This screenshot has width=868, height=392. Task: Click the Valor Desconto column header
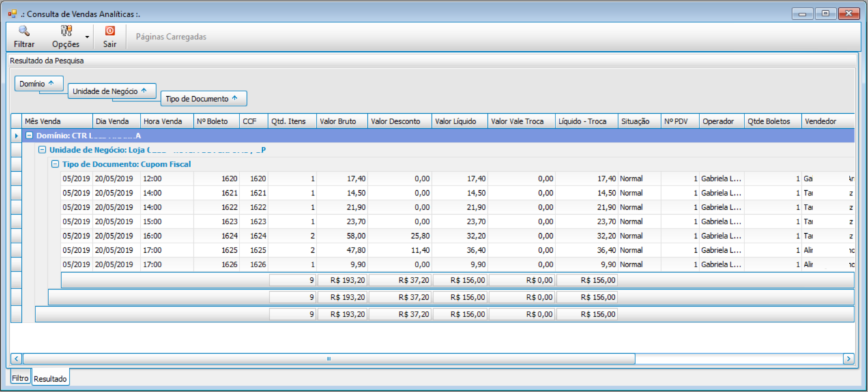point(400,121)
